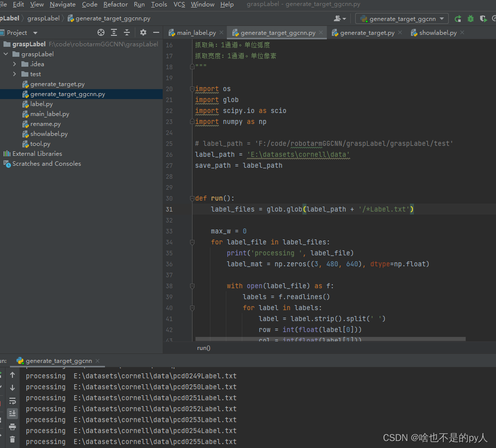
Task: Collapse all nodes in Project tree
Action: tap(125, 32)
